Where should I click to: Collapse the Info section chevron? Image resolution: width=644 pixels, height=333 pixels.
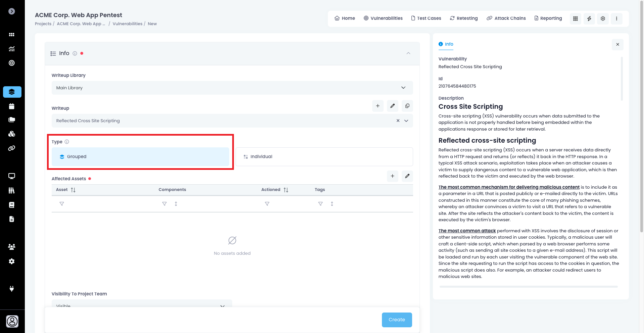pyautogui.click(x=408, y=53)
